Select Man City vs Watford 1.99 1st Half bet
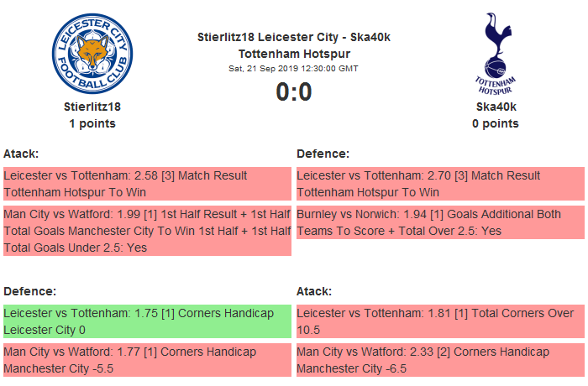 [x=146, y=231]
